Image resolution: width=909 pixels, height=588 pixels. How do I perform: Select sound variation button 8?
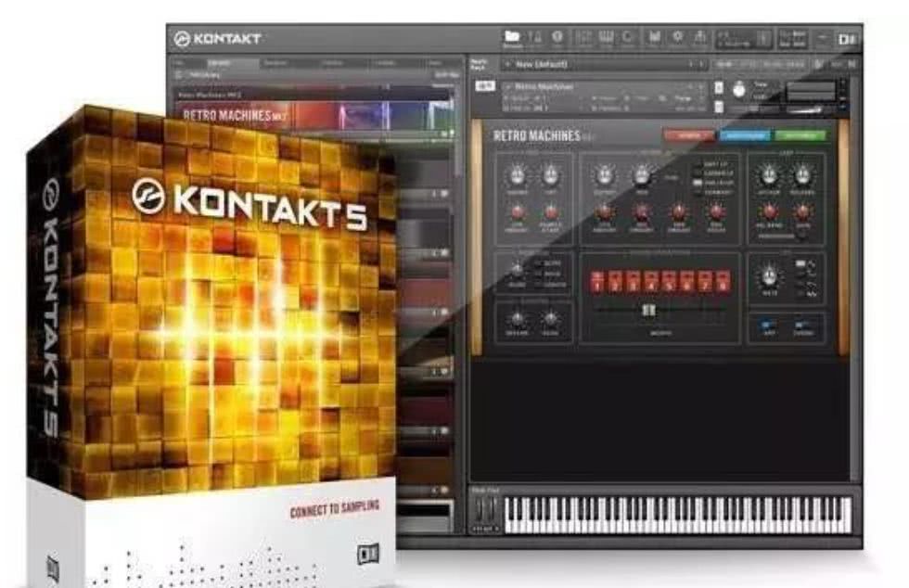[x=723, y=281]
